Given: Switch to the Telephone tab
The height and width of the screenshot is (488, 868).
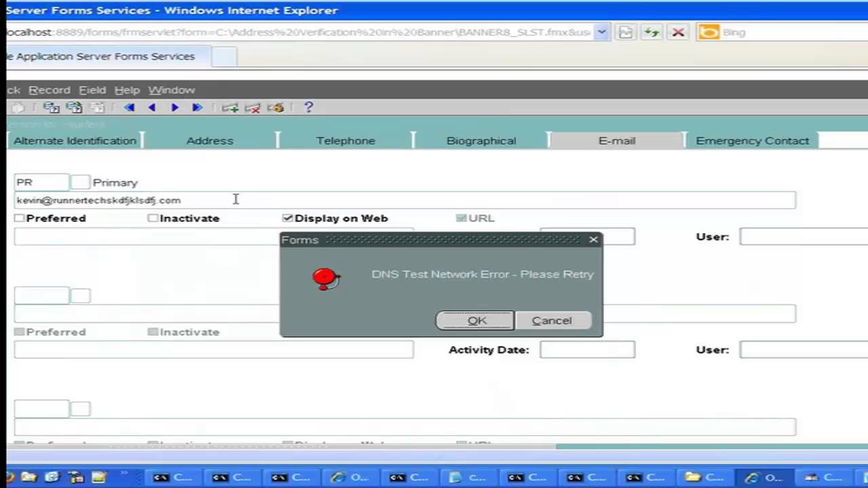Looking at the screenshot, I should tap(345, 140).
